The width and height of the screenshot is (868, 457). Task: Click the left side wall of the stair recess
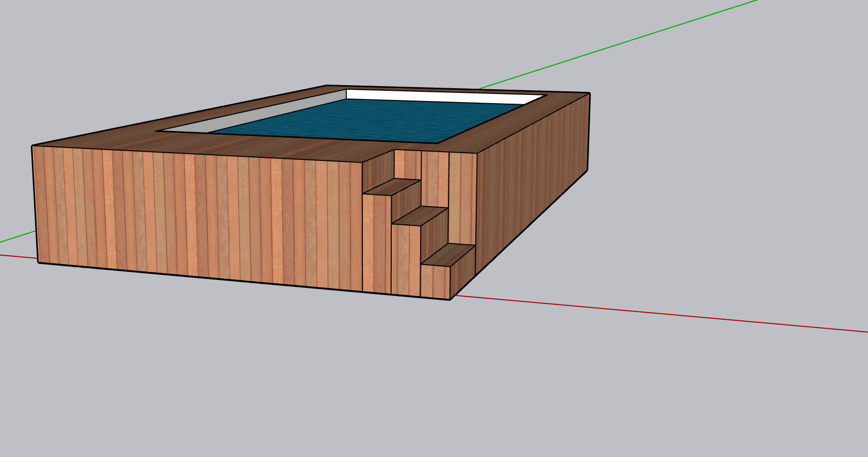(378, 169)
